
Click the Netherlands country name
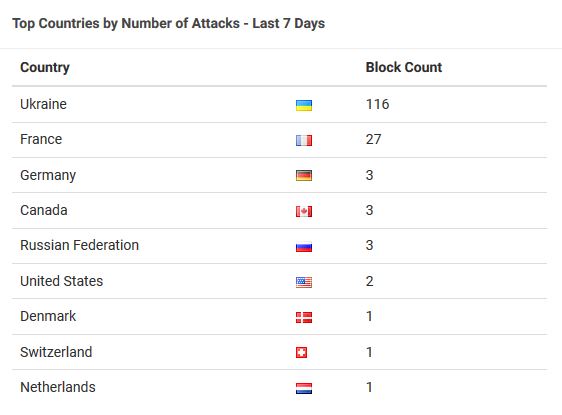[x=58, y=387]
